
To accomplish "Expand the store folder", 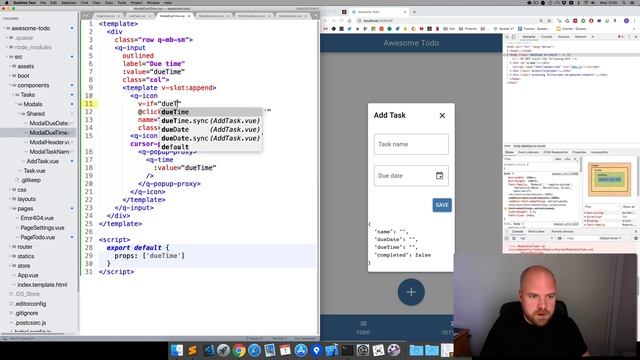I will point(10,266).
